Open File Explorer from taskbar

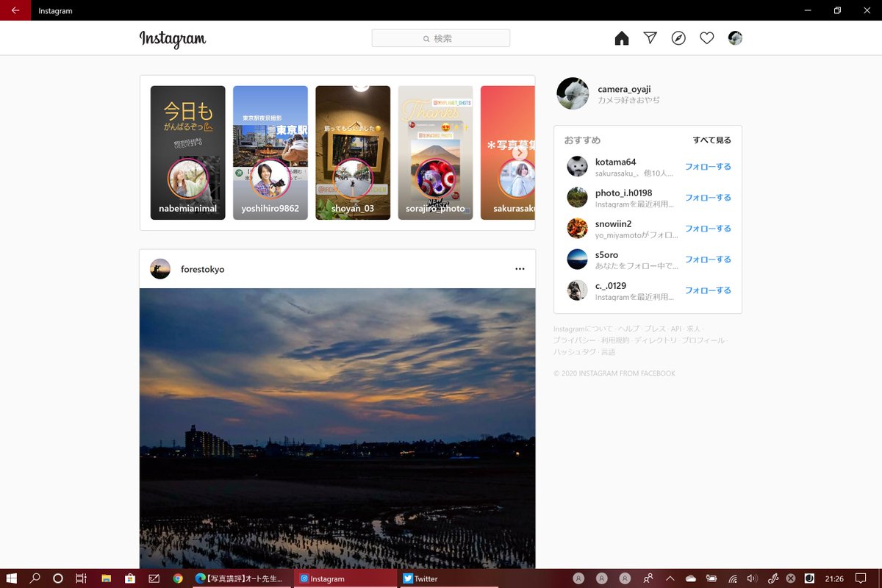(x=106, y=578)
